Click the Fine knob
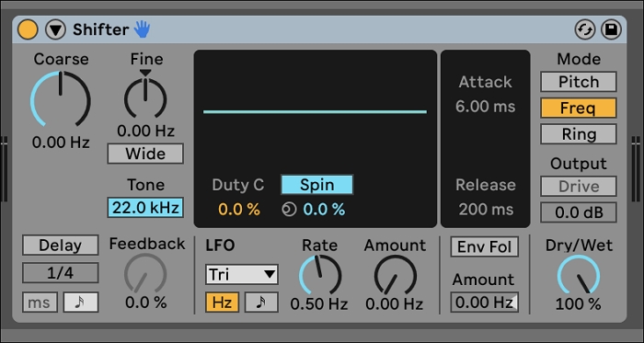 pyautogui.click(x=145, y=98)
